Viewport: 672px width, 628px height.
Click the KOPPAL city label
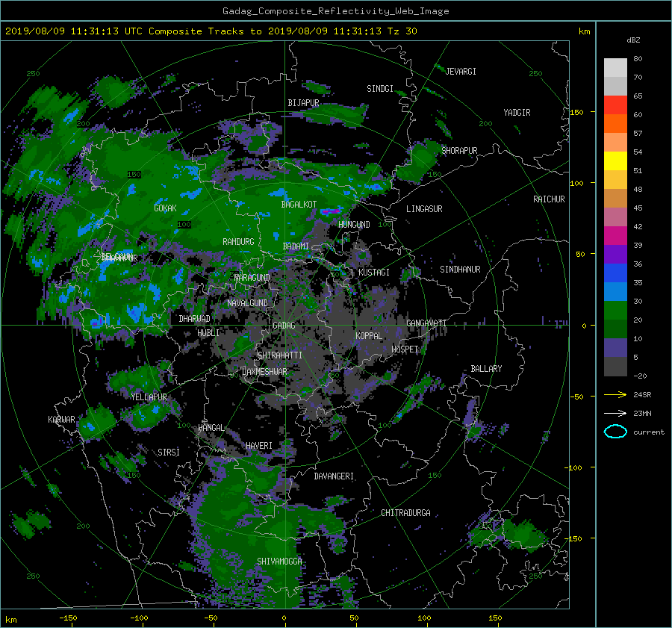click(x=369, y=336)
